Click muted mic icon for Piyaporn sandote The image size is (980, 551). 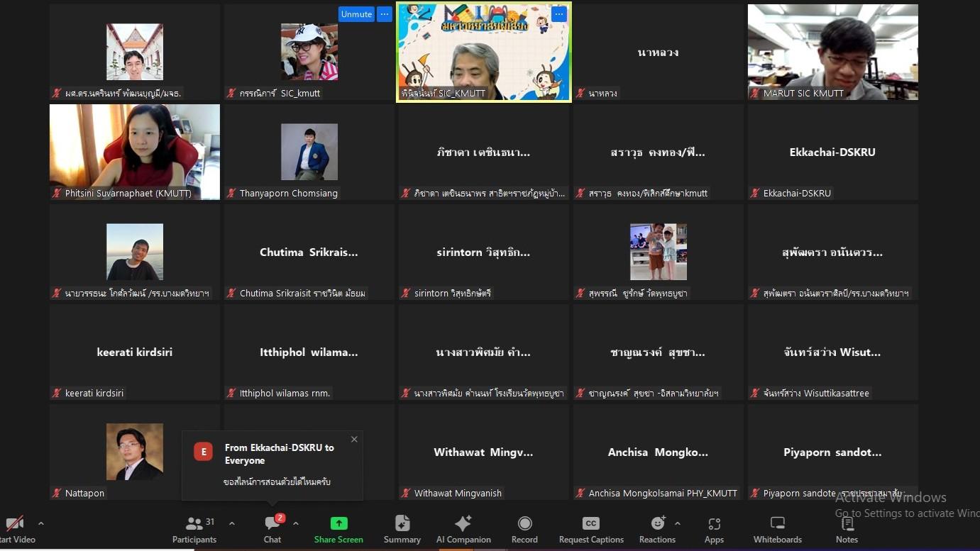pyautogui.click(x=756, y=493)
